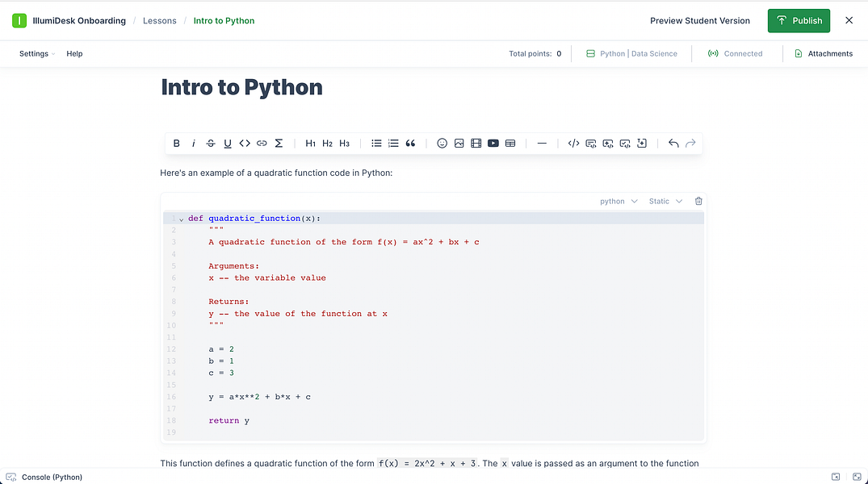Image resolution: width=868 pixels, height=484 pixels.
Task: Collapse the quadratic_function code fold on line 1
Action: pyautogui.click(x=181, y=219)
